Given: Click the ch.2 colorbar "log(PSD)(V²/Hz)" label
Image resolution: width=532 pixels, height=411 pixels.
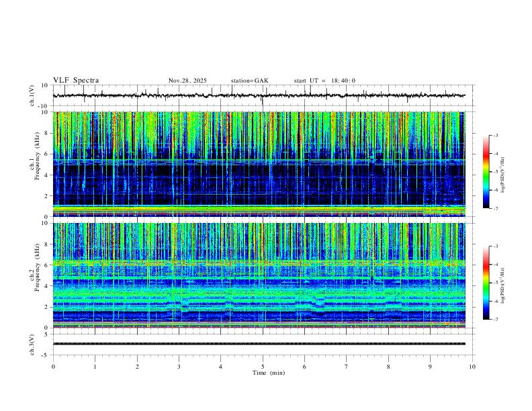Looking at the screenshot, I should pos(502,285).
